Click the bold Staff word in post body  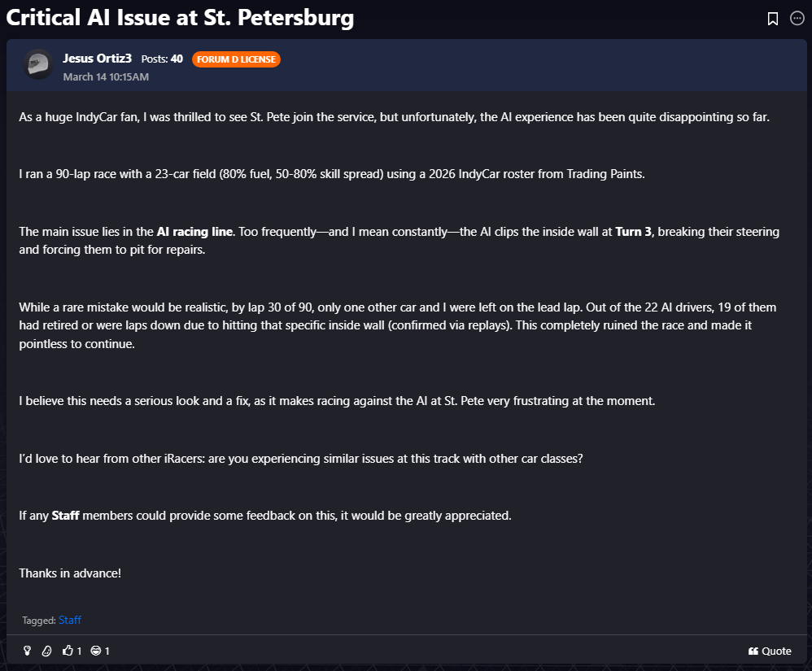click(x=65, y=516)
